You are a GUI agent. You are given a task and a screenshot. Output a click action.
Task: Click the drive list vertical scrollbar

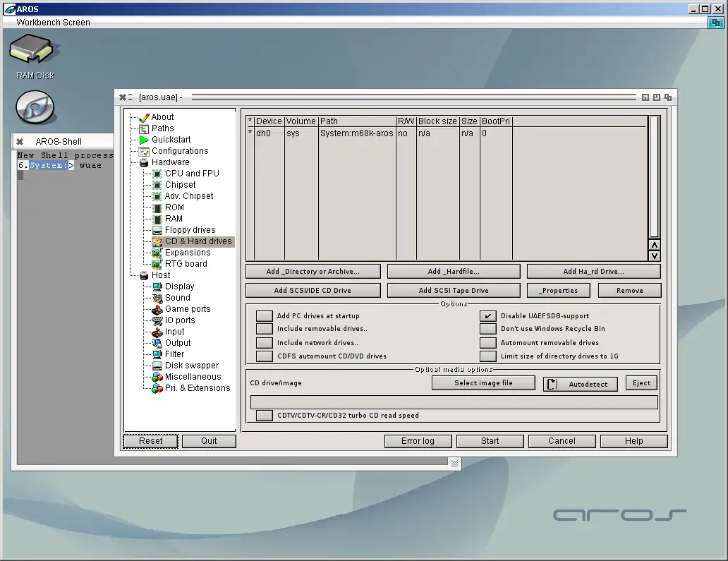coord(654,177)
